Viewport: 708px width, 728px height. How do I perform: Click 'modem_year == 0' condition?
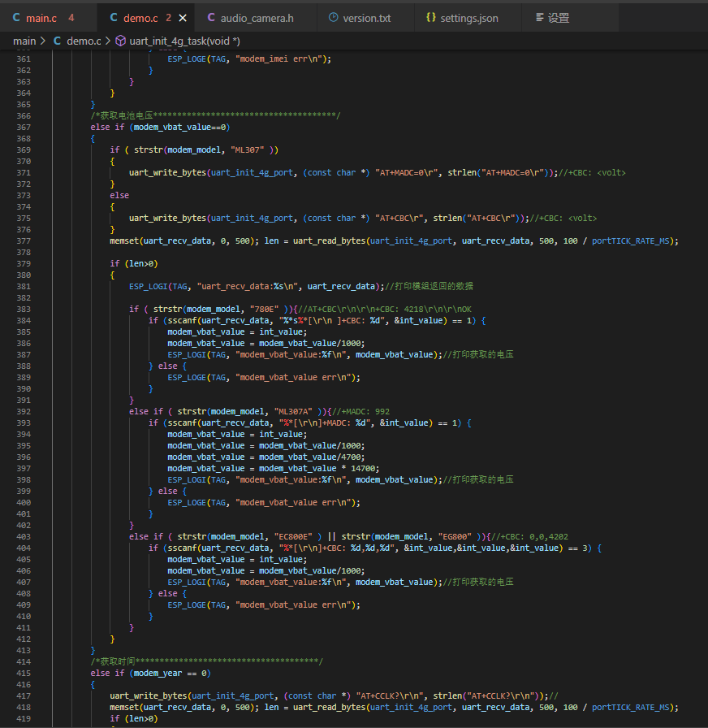coord(170,674)
